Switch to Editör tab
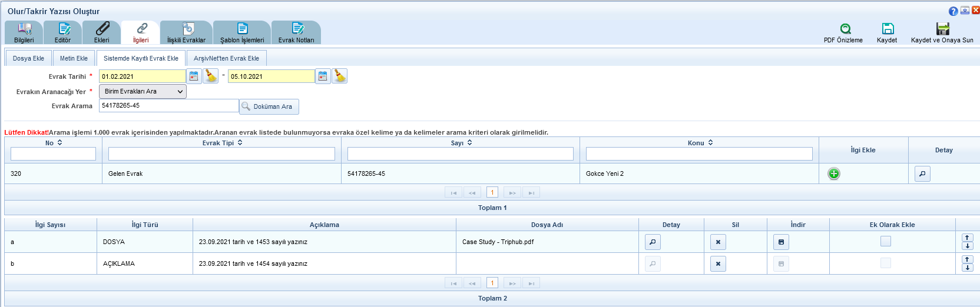Viewport: 980px width, 307px height. click(63, 33)
